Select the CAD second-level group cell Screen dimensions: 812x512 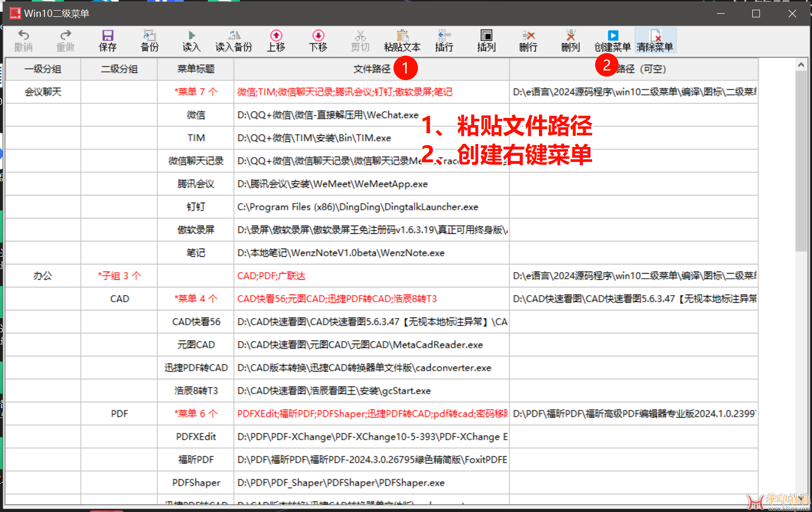(x=119, y=299)
